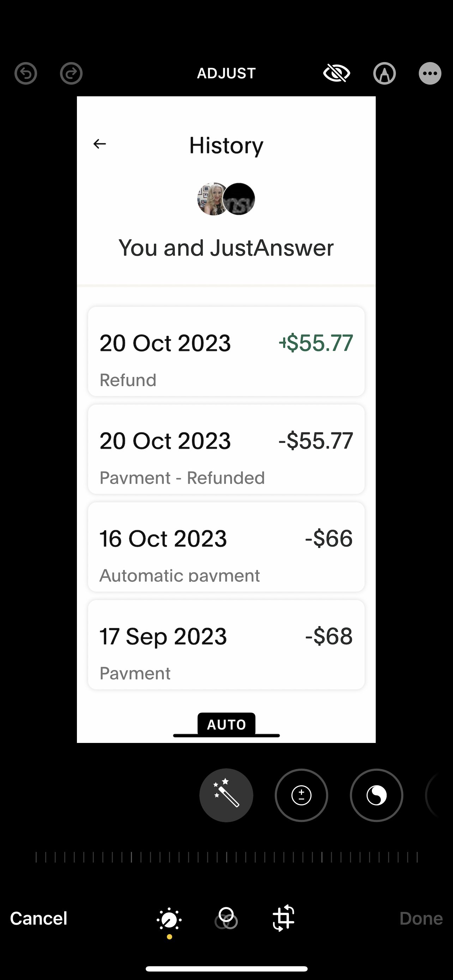This screenshot has width=453, height=980.
Task: Select the Exposure adjustment dial
Action: tap(301, 795)
